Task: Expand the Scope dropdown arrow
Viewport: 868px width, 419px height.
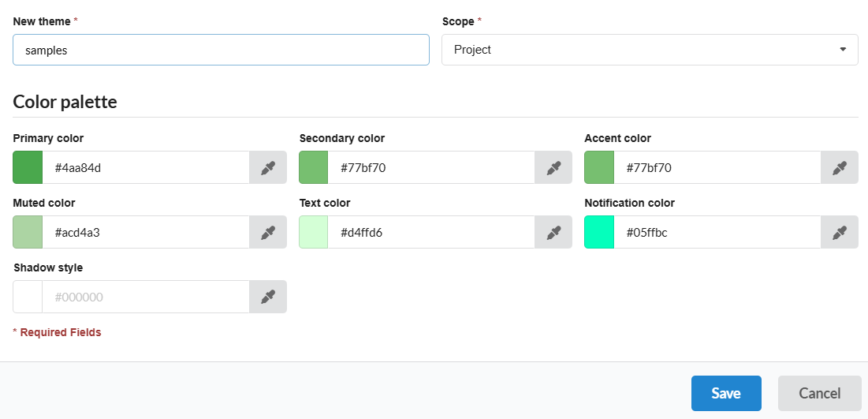Action: coord(842,50)
